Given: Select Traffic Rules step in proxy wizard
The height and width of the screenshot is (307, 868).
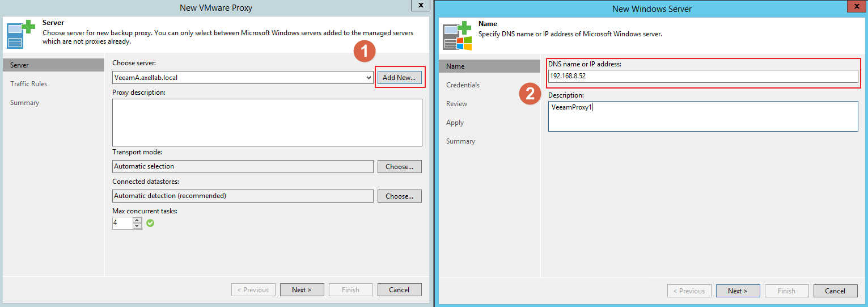Looking at the screenshot, I should tap(29, 84).
